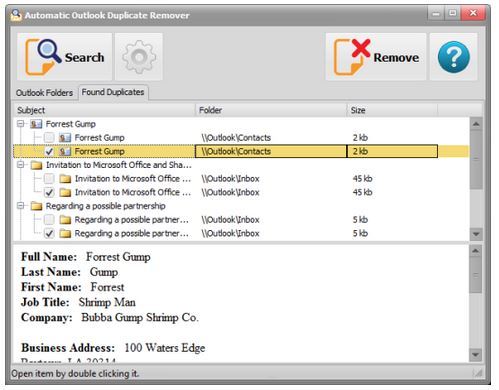Click the highlighted 2 kb size cell
Image resolution: width=499 pixels, height=390 pixels.
coord(392,151)
